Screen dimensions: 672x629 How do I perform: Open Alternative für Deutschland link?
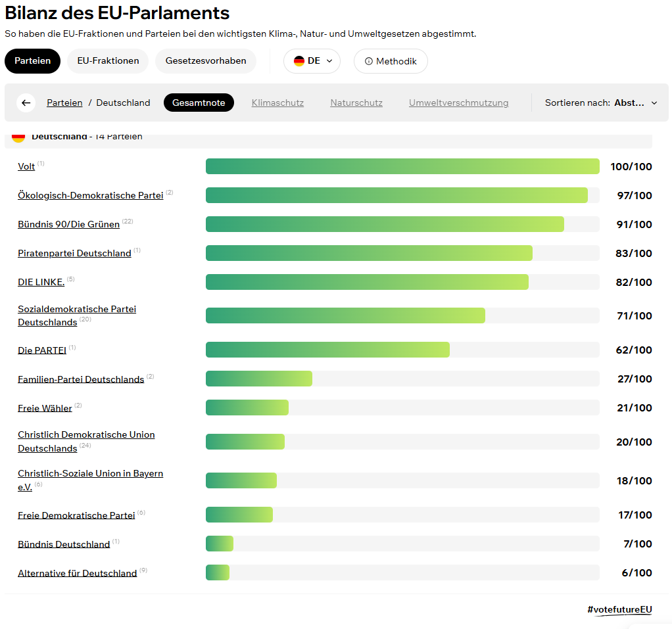tap(77, 573)
